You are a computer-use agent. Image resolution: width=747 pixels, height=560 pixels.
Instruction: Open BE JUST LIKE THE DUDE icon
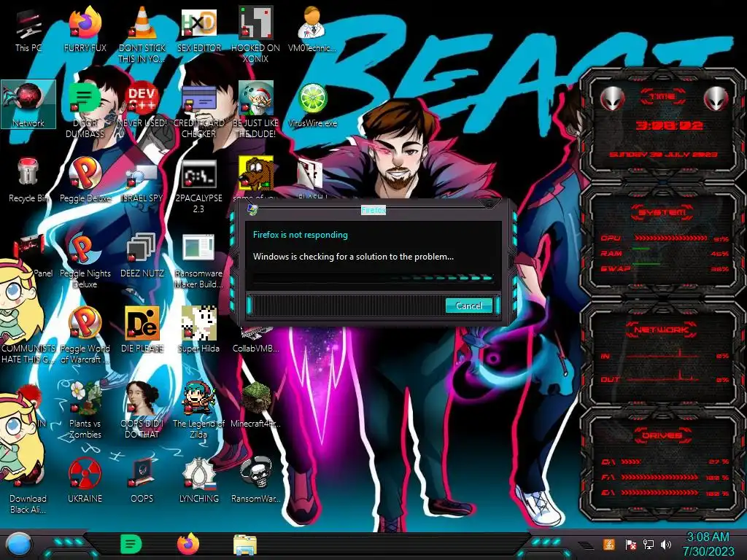(x=256, y=109)
